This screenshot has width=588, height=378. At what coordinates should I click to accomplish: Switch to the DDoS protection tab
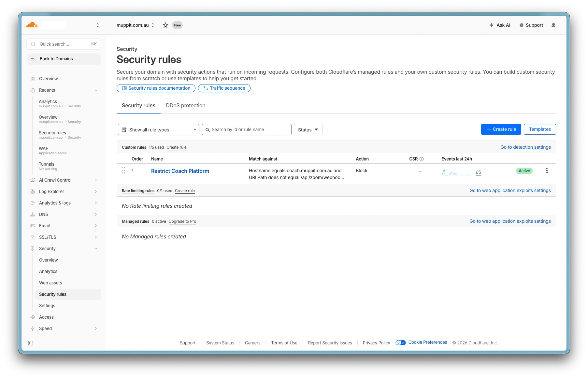[x=185, y=106]
